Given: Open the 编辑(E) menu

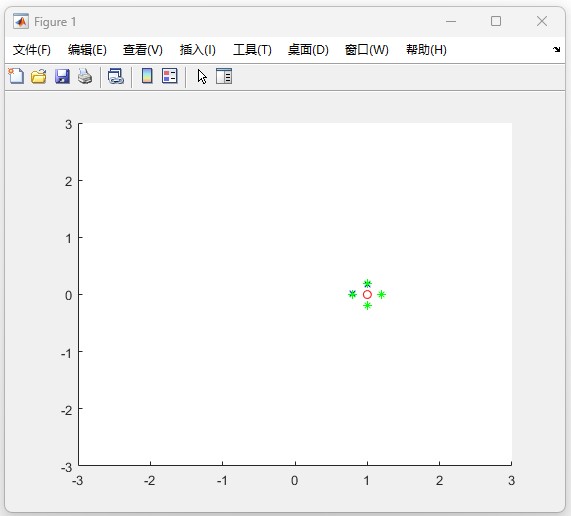Looking at the screenshot, I should (x=87, y=50).
